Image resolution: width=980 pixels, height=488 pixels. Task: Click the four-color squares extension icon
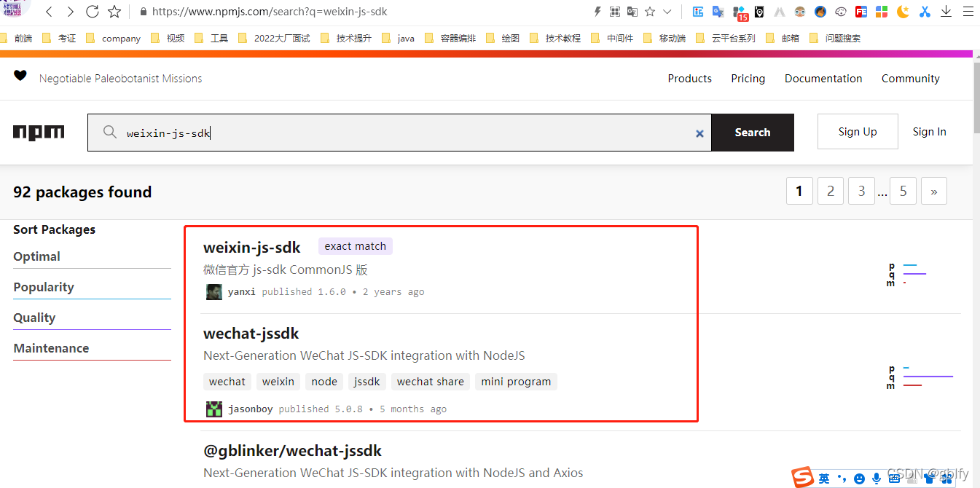(882, 12)
